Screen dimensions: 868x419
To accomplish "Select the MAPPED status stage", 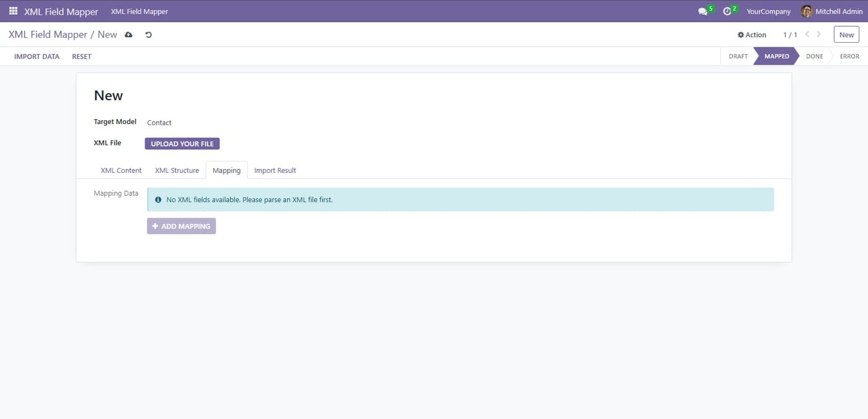I will (x=776, y=56).
